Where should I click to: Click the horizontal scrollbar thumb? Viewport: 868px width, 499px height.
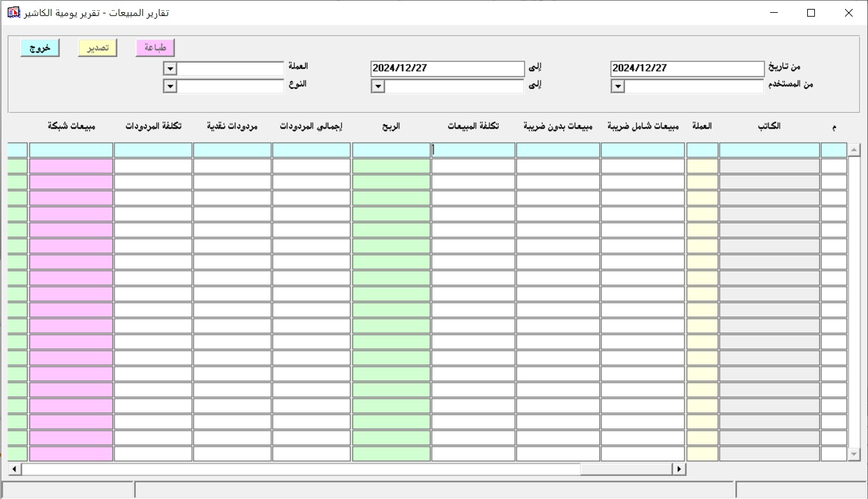(301, 470)
